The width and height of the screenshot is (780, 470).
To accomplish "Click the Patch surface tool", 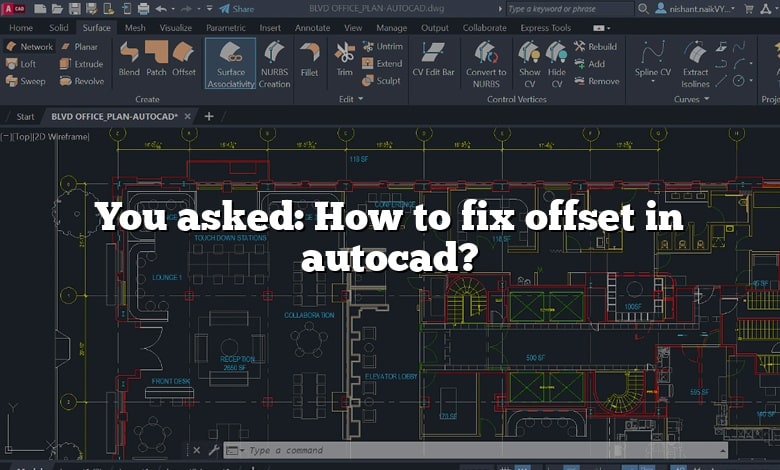I will (x=156, y=58).
